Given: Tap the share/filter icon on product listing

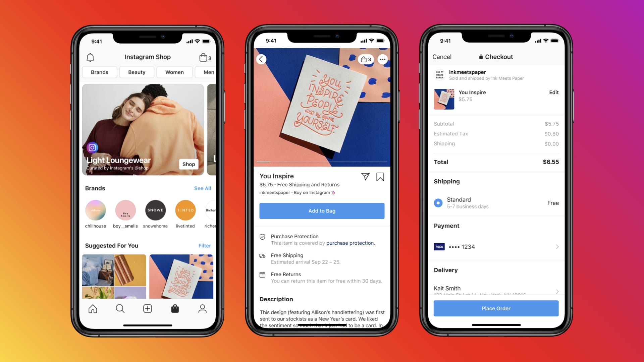Looking at the screenshot, I should pyautogui.click(x=365, y=176).
